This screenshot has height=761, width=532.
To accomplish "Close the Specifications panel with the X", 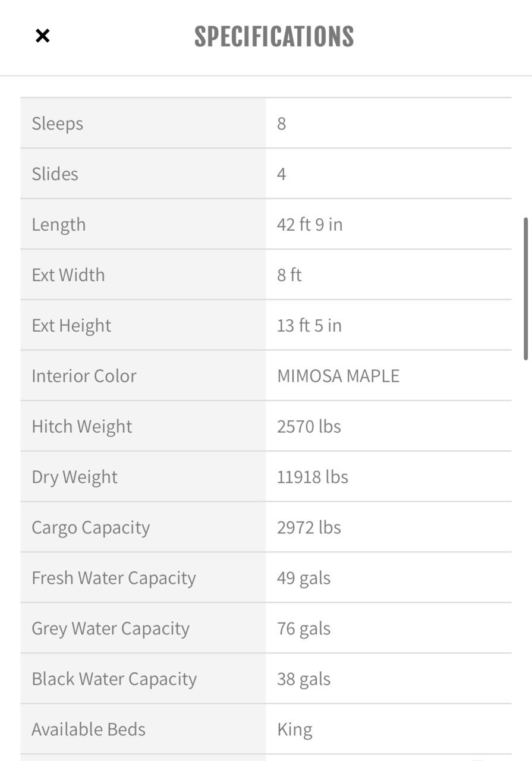I will 42,36.
